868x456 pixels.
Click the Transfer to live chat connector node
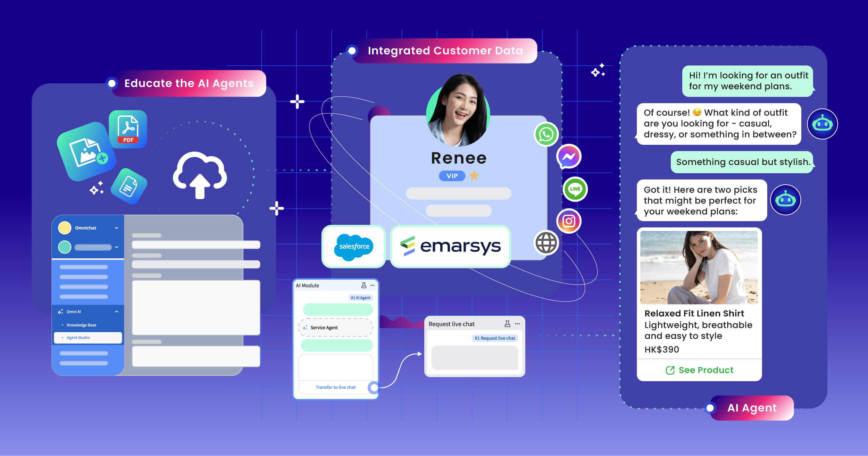(x=374, y=388)
